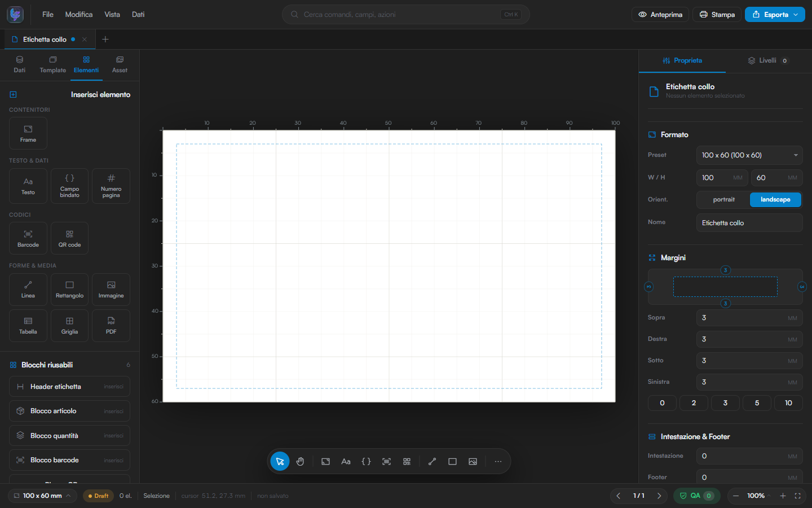Insert a Barcode element
The image size is (812, 508).
(28, 238)
